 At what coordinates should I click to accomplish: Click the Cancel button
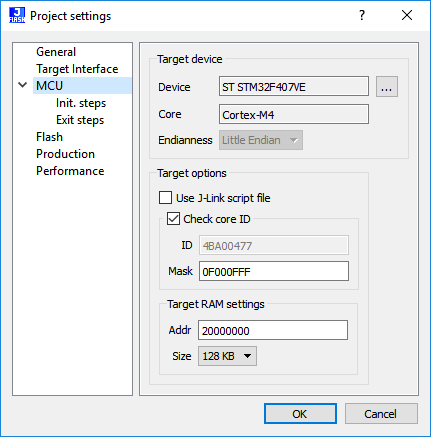(381, 414)
